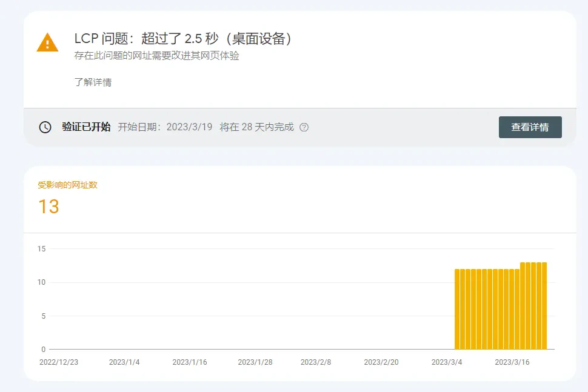The image size is (588, 392).
Task: Click the circled question mark after 28 天内完成
Action: [x=303, y=127]
